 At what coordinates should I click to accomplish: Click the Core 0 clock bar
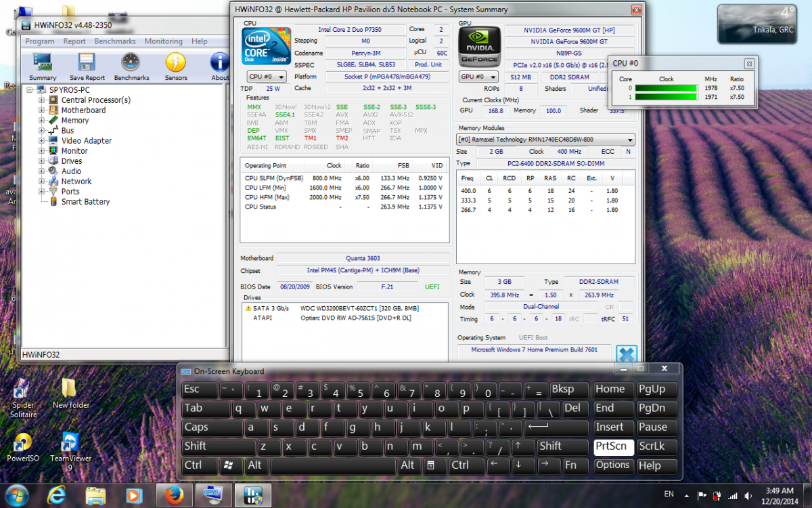(x=666, y=88)
